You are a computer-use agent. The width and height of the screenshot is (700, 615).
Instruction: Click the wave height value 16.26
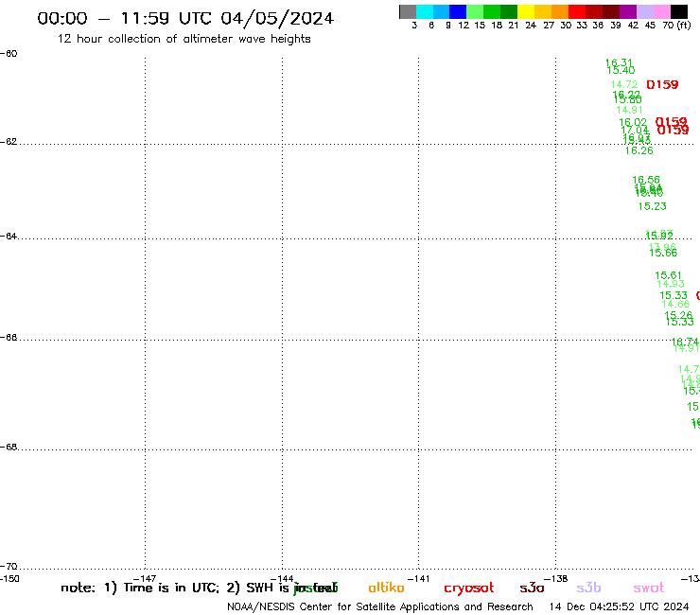tap(639, 151)
